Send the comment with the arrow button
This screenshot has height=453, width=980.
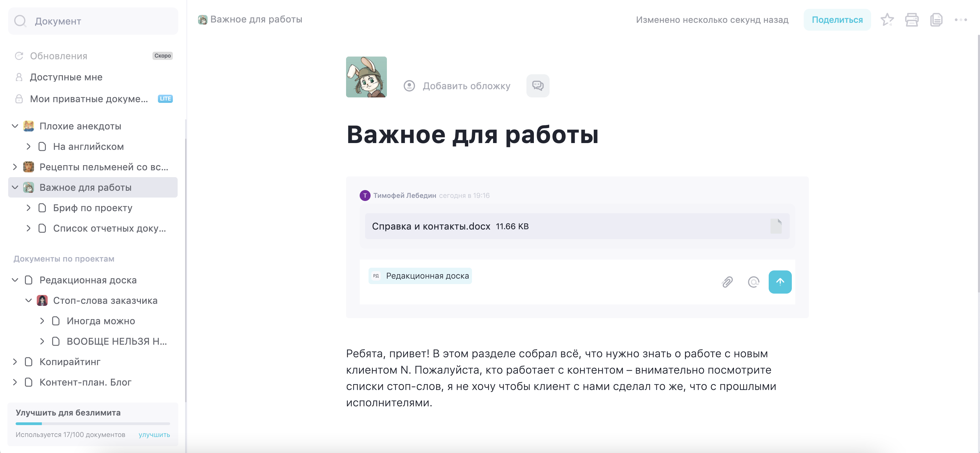pos(780,282)
